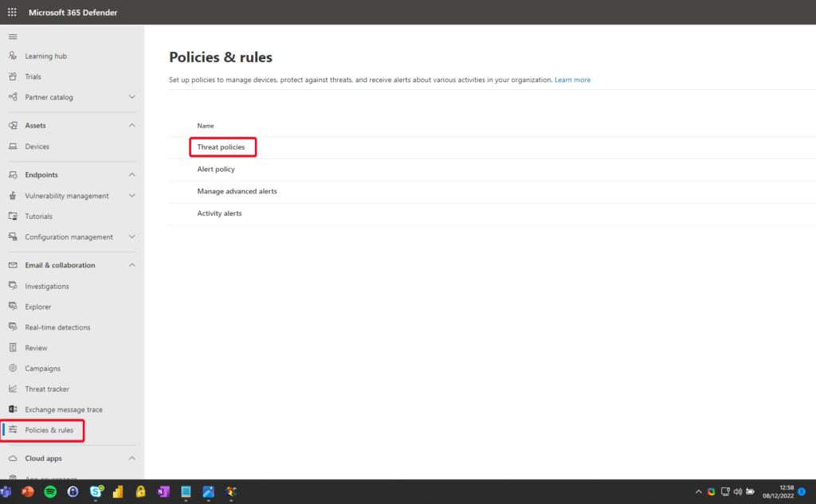Open the Microsoft 365 app launcher

click(11, 12)
